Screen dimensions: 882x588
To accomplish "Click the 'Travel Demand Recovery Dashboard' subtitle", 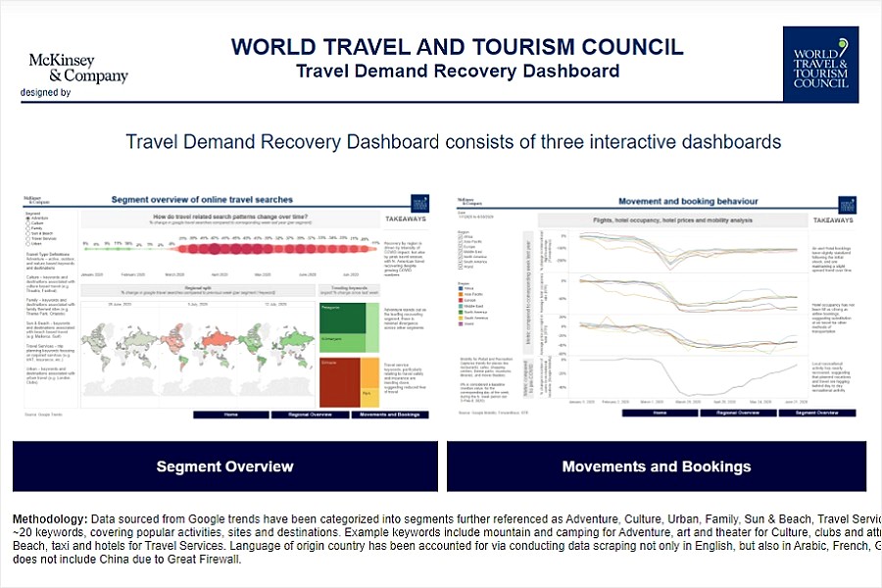I will pos(458,72).
